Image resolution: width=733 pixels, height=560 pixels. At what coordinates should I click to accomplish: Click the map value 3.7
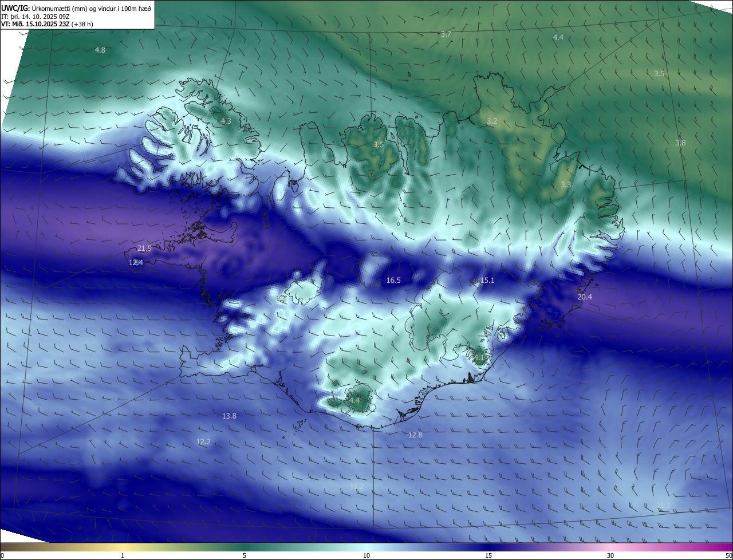(x=446, y=34)
